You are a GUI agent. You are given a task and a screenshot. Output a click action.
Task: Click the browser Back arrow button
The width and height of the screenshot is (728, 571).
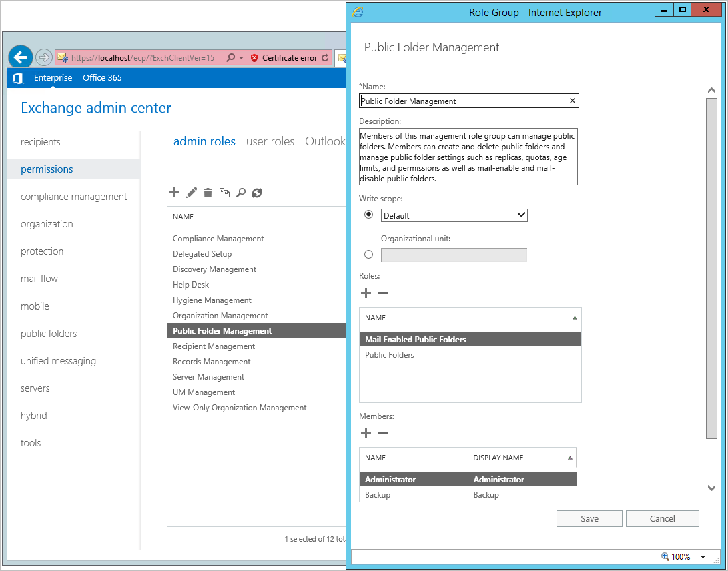[x=21, y=57]
